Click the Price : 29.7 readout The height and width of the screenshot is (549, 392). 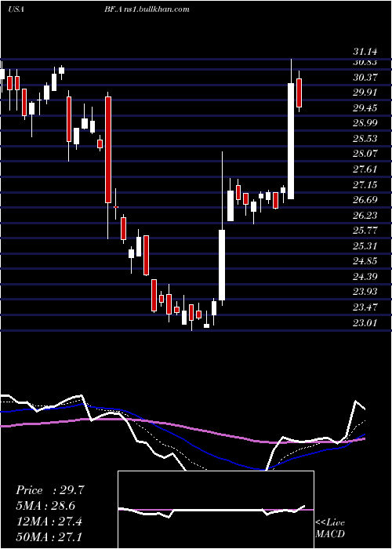coord(50,490)
